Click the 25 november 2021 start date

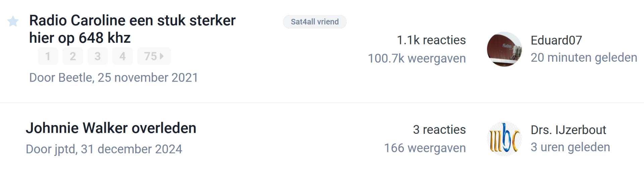pos(148,78)
